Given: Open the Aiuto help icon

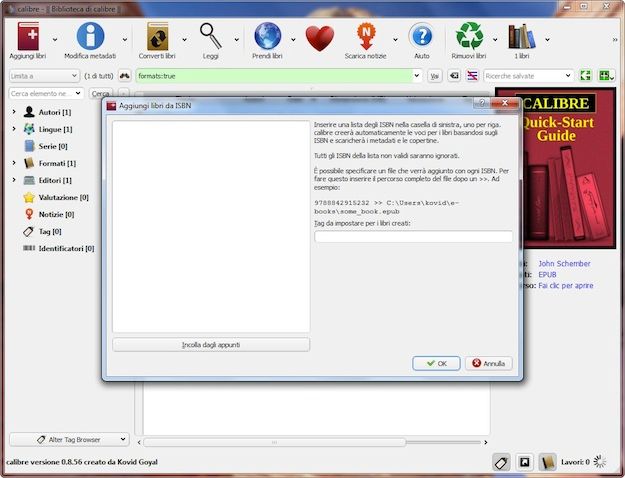Looking at the screenshot, I should [422, 36].
